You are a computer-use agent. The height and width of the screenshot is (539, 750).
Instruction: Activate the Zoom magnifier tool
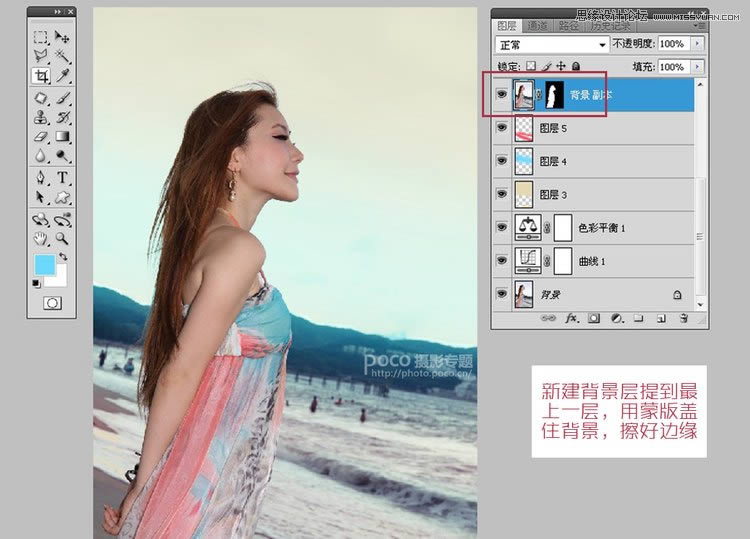click(x=62, y=238)
